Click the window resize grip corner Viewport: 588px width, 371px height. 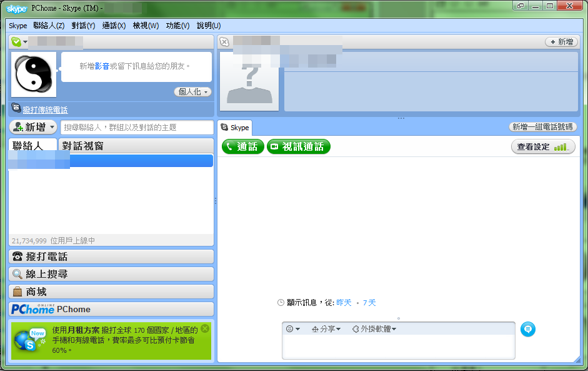578,360
